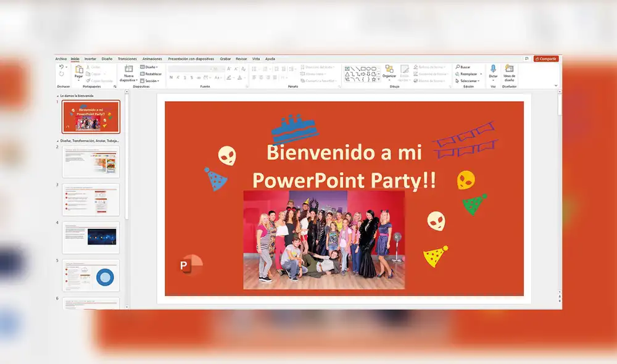Click the Pegar (Paste) icon

pos(78,69)
